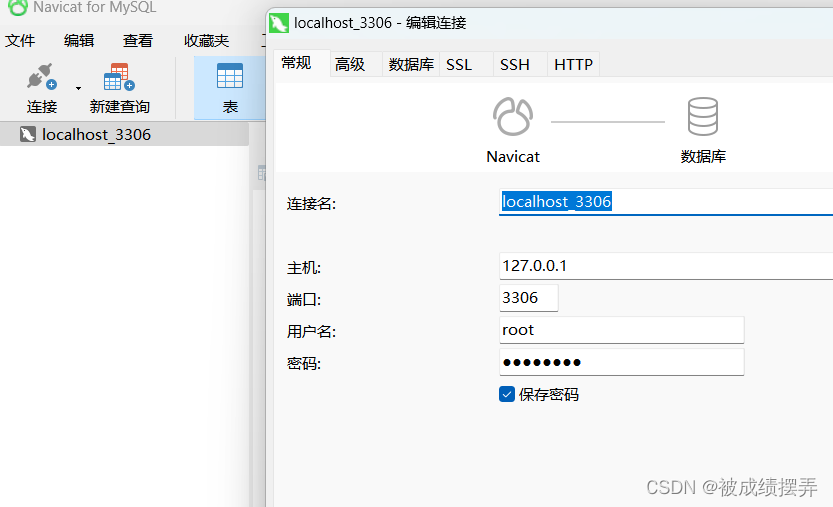The height and width of the screenshot is (507, 833).
Task: Open the 编辑 menu
Action: (79, 40)
